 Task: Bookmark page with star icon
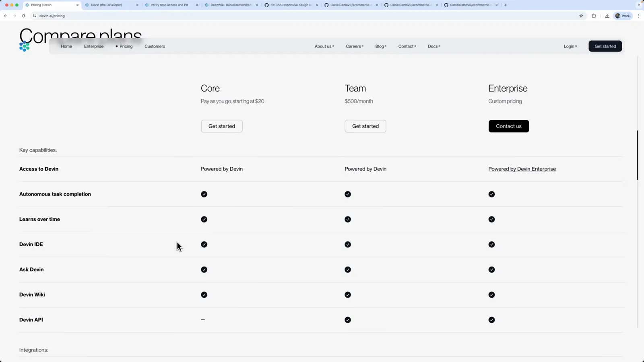coord(581,16)
